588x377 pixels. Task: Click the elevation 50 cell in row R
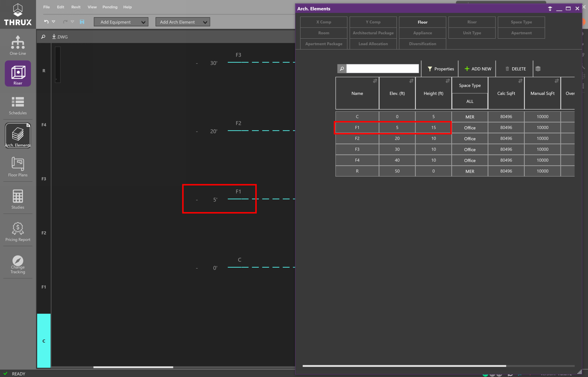click(x=397, y=171)
